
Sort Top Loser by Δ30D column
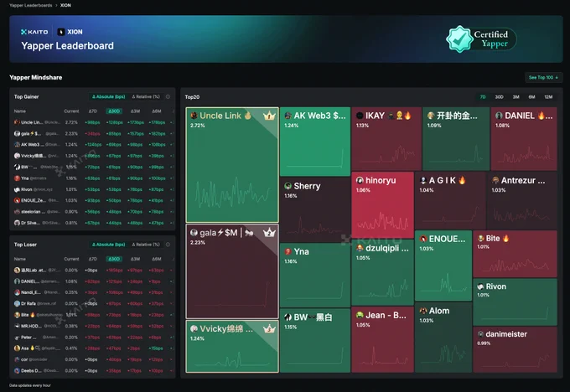[x=114, y=259]
